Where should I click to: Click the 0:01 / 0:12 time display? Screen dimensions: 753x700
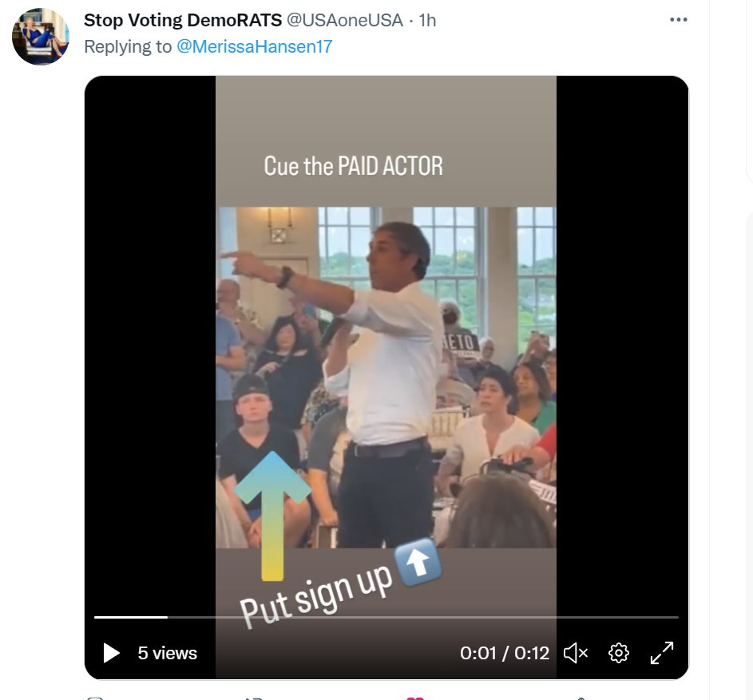(504, 653)
